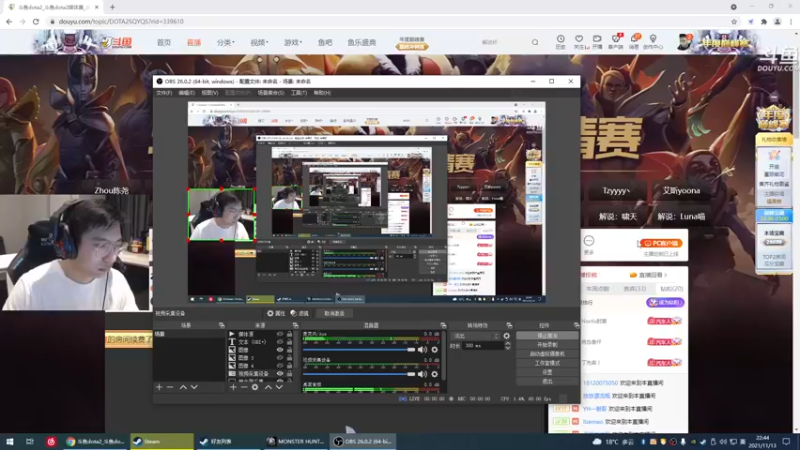The height and width of the screenshot is (450, 800).
Task: Toggle visibility of image 3 source
Action: pos(280,358)
